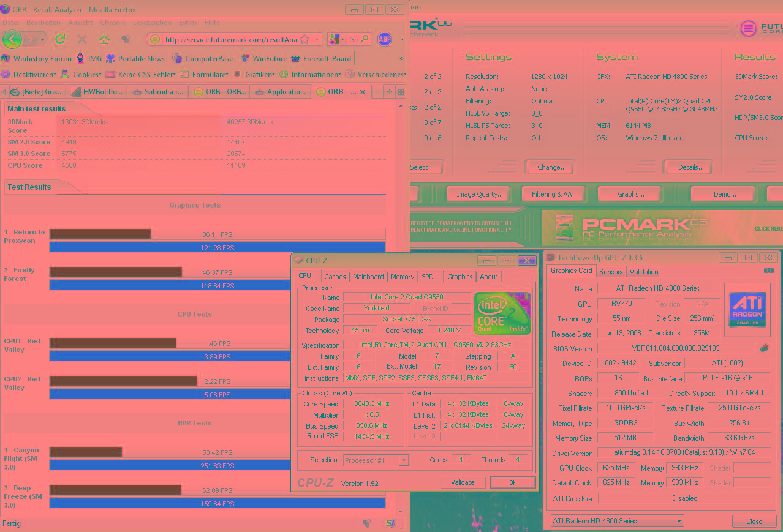Click the Futuremark logo icon in 3DMark06
The width and height of the screenshot is (783, 532).
747,28
